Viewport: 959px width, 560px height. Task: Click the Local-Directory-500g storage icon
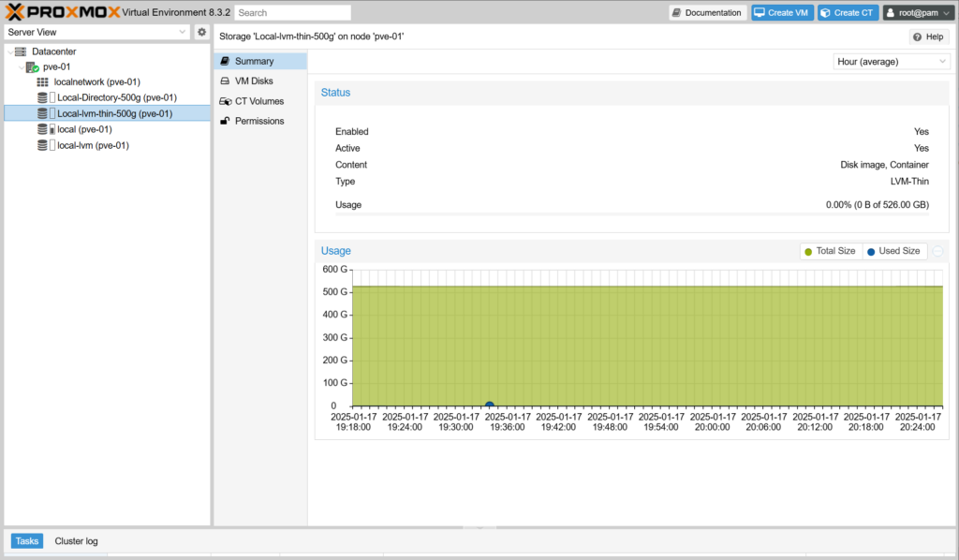42,97
